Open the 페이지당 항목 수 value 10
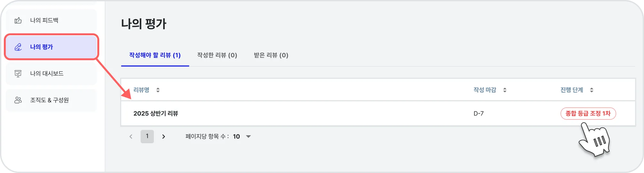 237,136
